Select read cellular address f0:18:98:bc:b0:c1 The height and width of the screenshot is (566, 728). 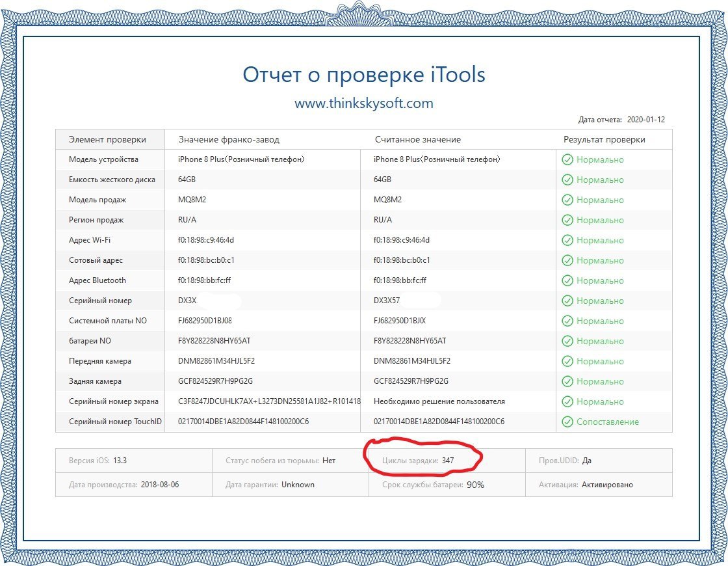pos(402,260)
